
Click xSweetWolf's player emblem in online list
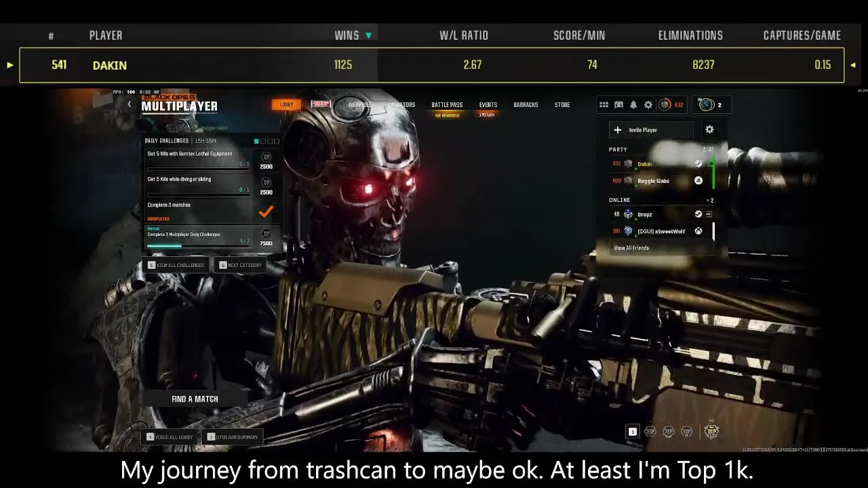pos(628,231)
